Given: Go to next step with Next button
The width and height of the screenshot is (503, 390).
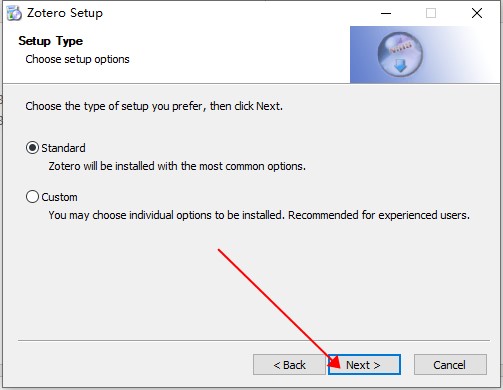Looking at the screenshot, I should point(364,365).
